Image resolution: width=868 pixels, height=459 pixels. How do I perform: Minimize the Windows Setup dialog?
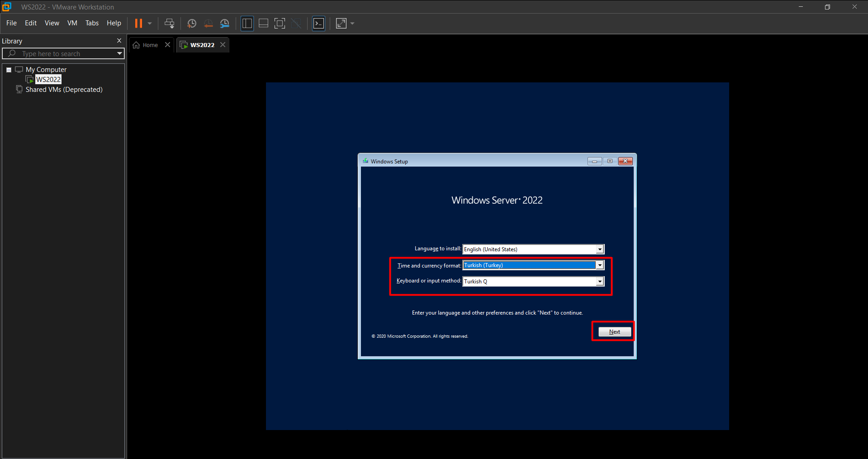click(594, 161)
